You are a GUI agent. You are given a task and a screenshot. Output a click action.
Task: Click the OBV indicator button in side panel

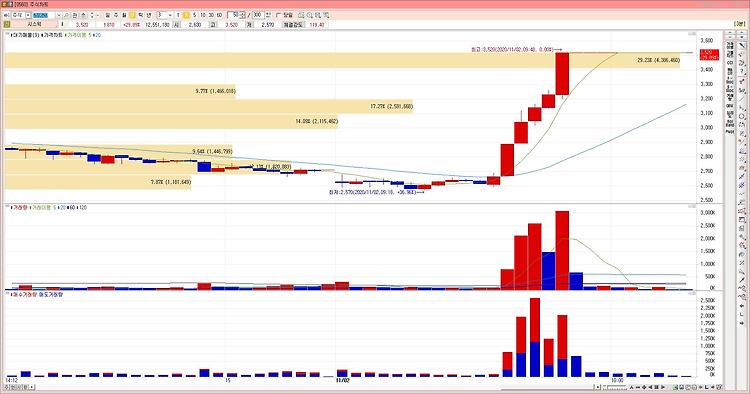pyautogui.click(x=730, y=105)
